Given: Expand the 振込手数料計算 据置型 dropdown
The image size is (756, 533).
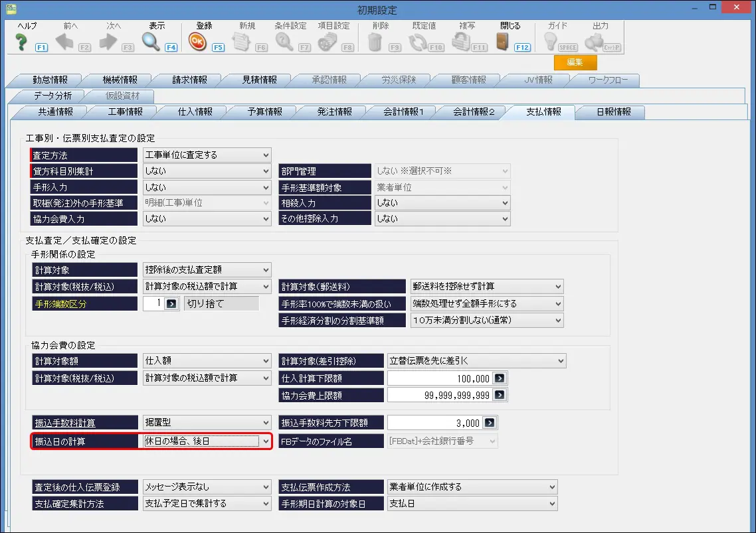Looking at the screenshot, I should (x=266, y=423).
